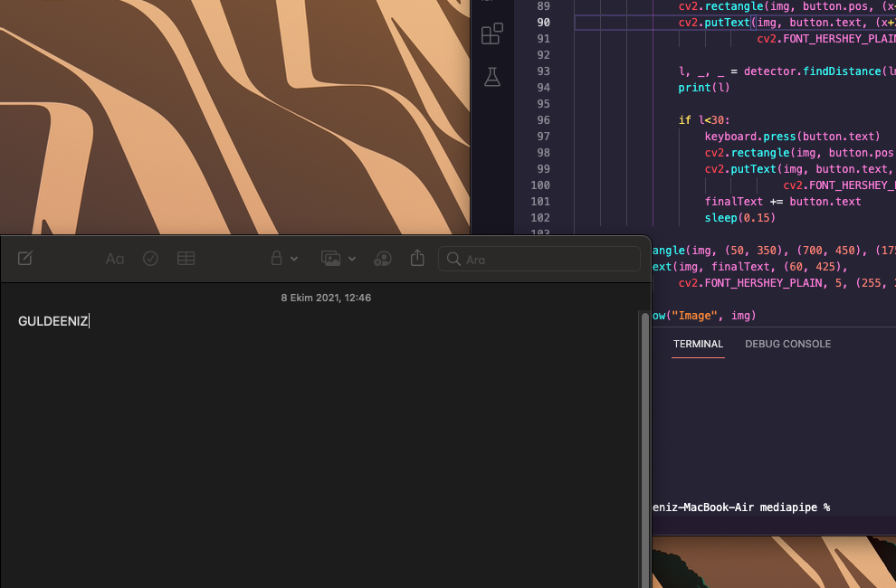The image size is (896, 588).
Task: Click cv2.FONT_HERSHEY_PLAIN on line 91
Action: tap(826, 39)
